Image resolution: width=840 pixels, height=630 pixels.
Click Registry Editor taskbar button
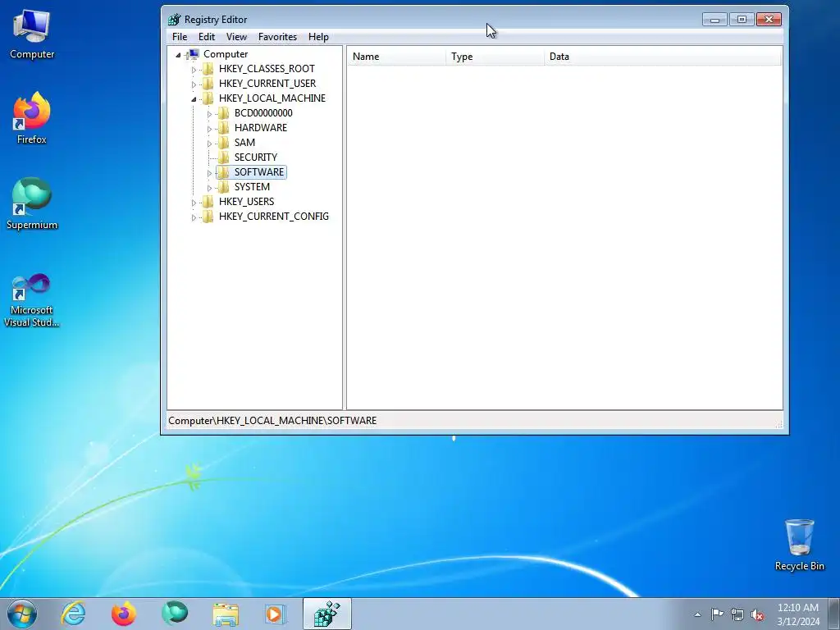click(x=326, y=614)
